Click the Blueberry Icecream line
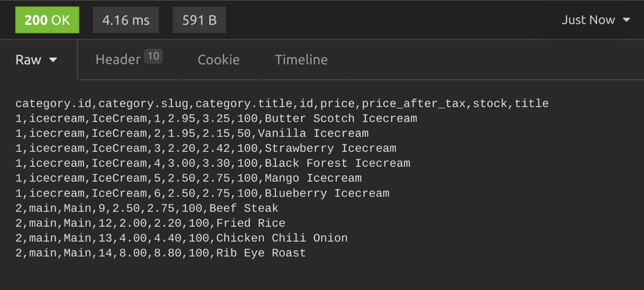Screen dimensions: 644x290 [x=202, y=193]
